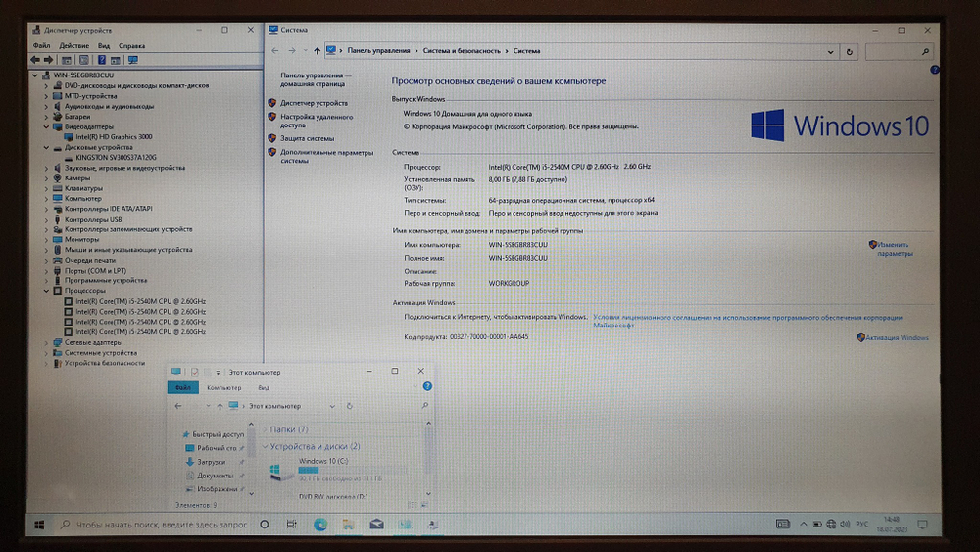980x552 pixels.
Task: Open Explorer address bar dropdown chevron
Action: [x=332, y=406]
